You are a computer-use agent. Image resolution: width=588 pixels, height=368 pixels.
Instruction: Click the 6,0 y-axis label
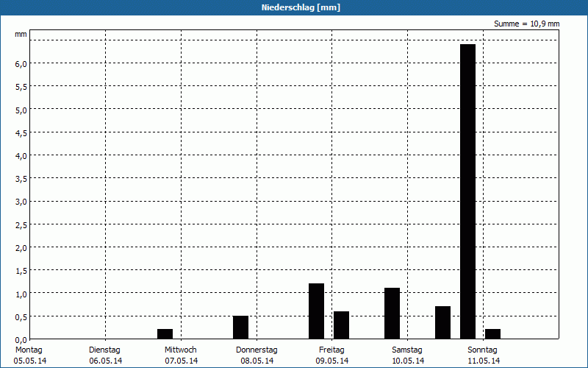[x=21, y=64]
